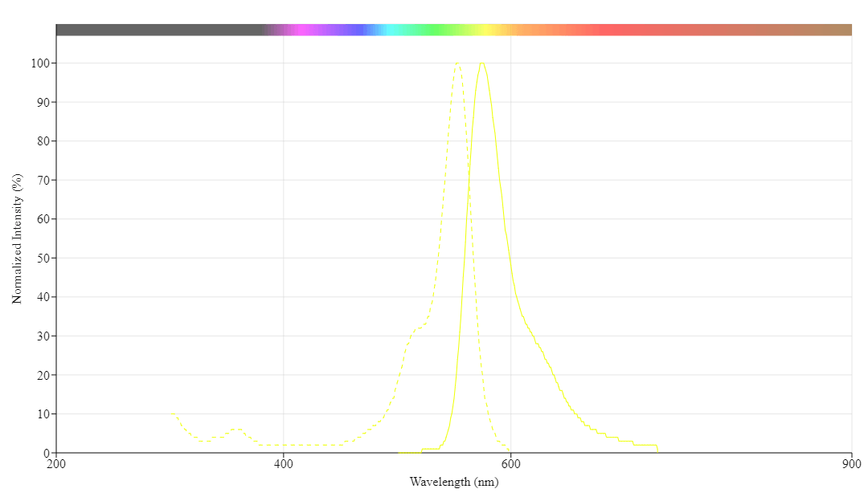Click the 200 label at the x-axis start
Viewport: 868px width, 493px height.
point(56,463)
